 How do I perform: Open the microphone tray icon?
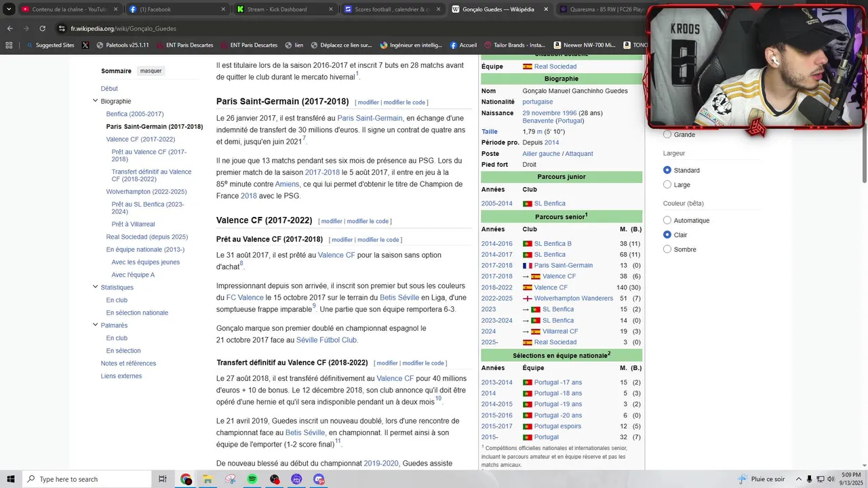point(809,479)
